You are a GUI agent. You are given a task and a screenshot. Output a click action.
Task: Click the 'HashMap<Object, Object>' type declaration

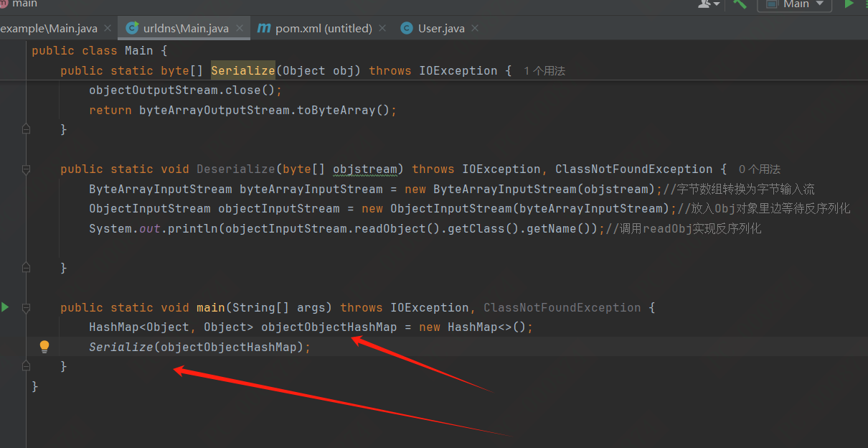click(x=171, y=327)
